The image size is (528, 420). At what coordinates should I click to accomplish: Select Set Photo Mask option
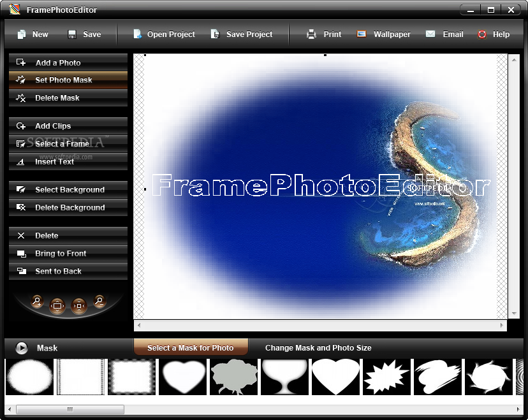[x=68, y=80]
